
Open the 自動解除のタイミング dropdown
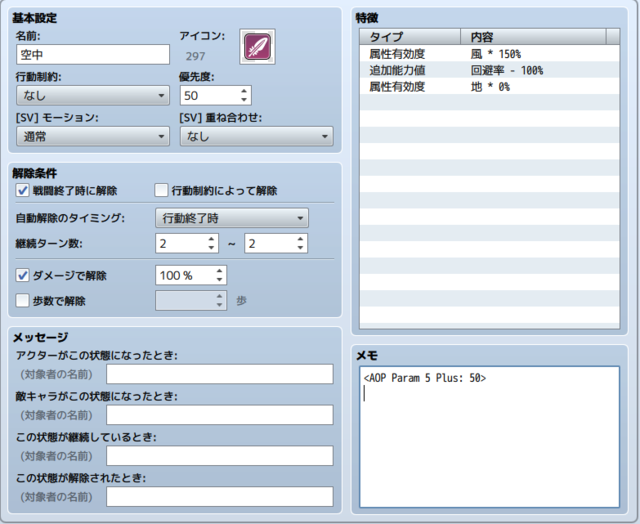point(232,218)
